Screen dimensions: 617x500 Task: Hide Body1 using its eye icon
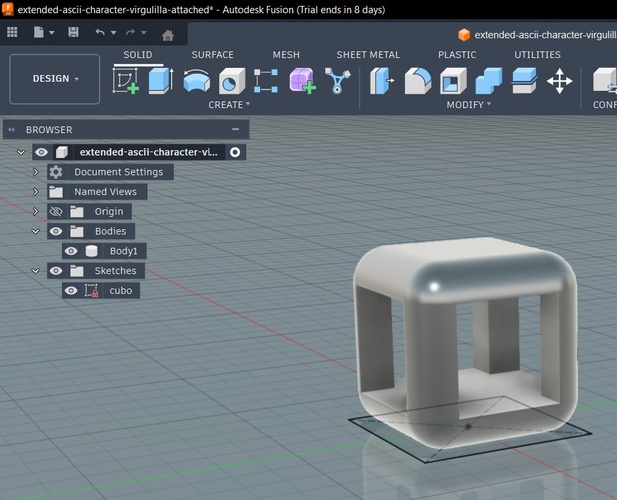click(71, 251)
